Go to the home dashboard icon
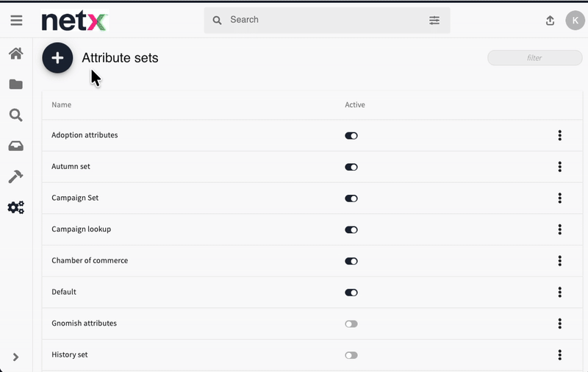 click(x=15, y=54)
